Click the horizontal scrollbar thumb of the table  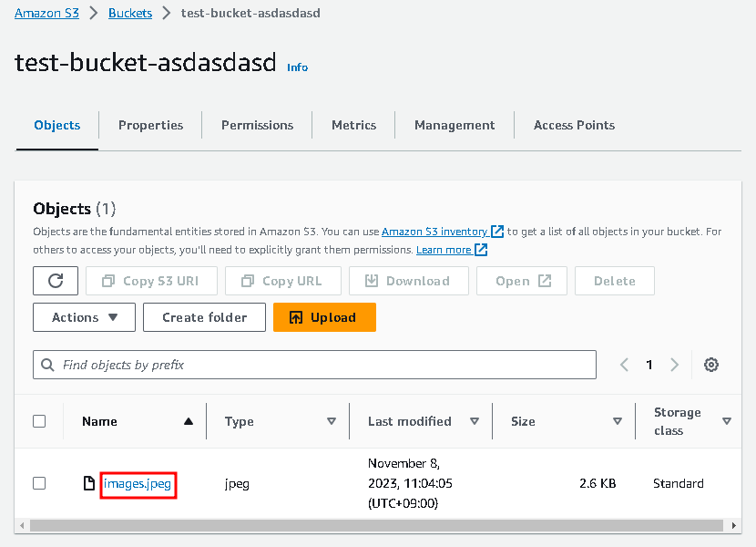(376, 525)
